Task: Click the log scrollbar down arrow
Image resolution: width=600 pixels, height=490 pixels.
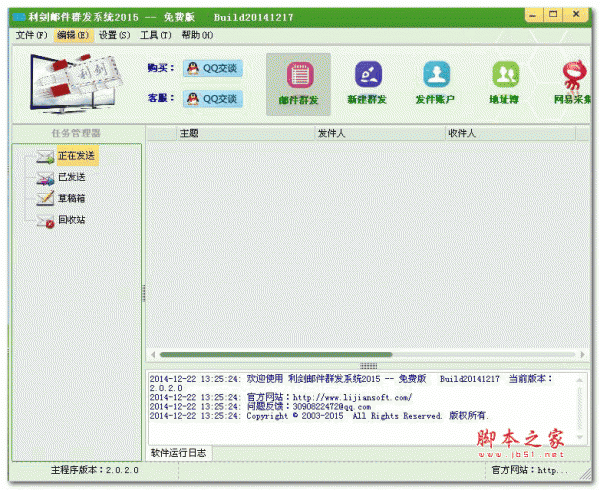Action: [x=580, y=436]
